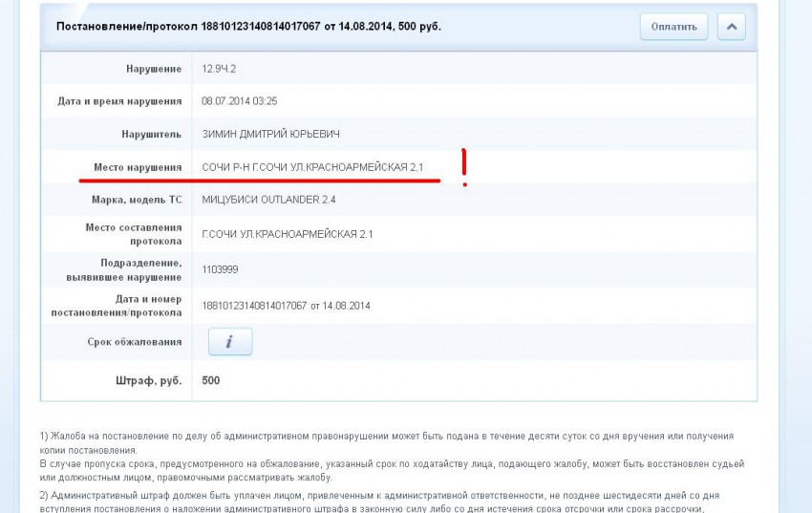
Task: Click the Штраф, руб. amount 500
Action: (x=211, y=380)
